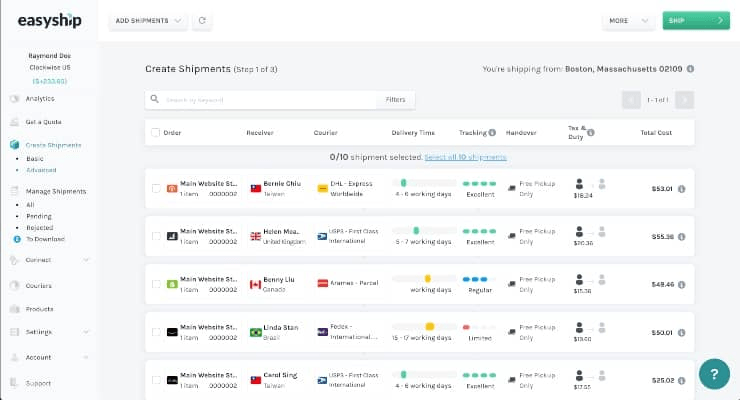Click the Create Shipments box icon

click(x=15, y=145)
